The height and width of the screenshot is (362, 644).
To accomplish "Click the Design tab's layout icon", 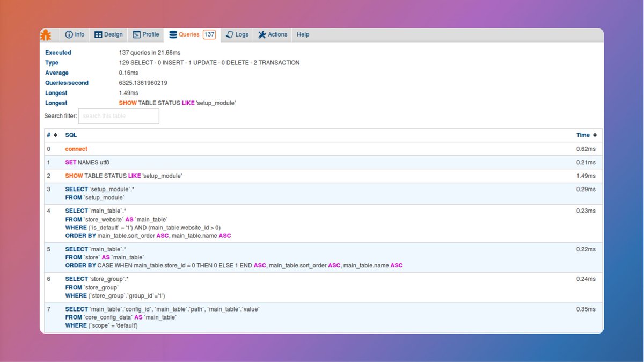I will coord(98,34).
